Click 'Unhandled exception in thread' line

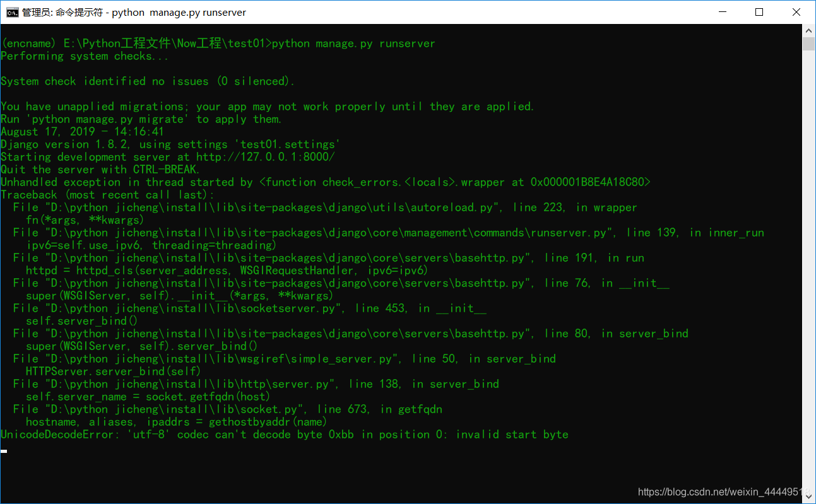coord(326,182)
